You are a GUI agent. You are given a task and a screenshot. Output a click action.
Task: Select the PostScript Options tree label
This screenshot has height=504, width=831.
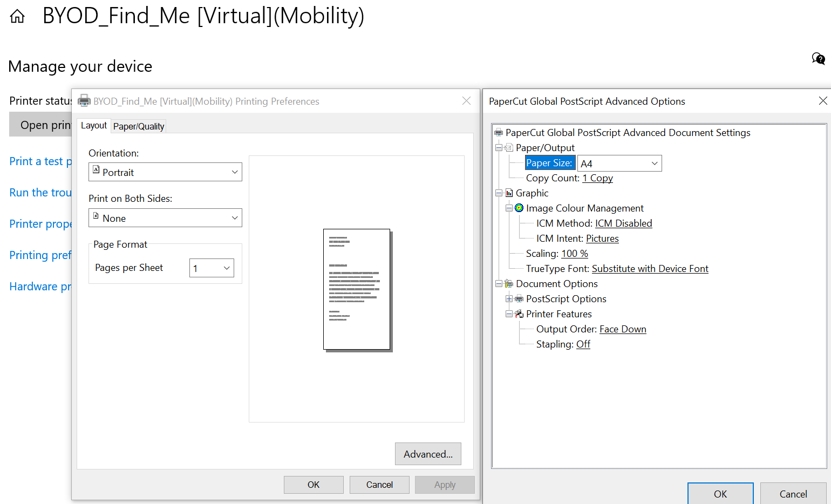click(x=566, y=299)
